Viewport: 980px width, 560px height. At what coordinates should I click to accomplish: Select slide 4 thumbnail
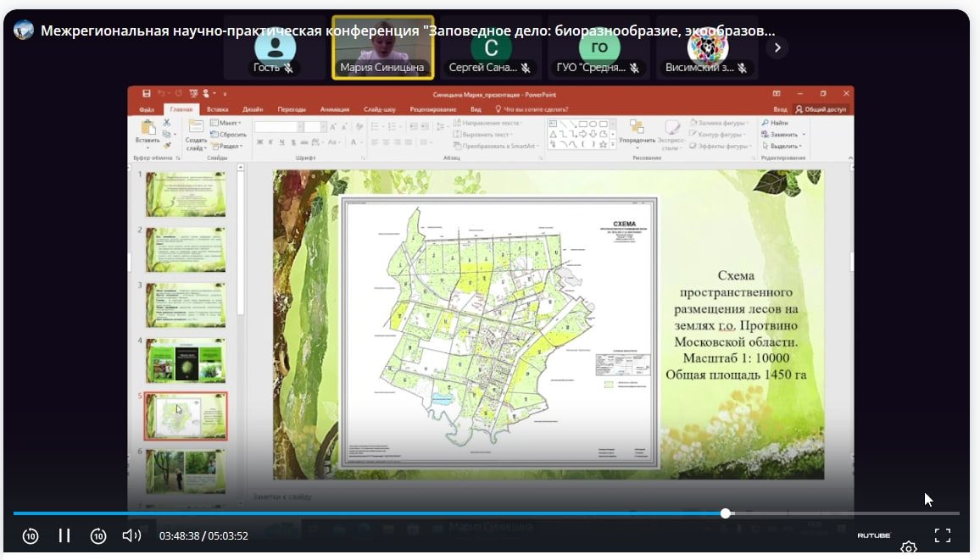tap(186, 361)
